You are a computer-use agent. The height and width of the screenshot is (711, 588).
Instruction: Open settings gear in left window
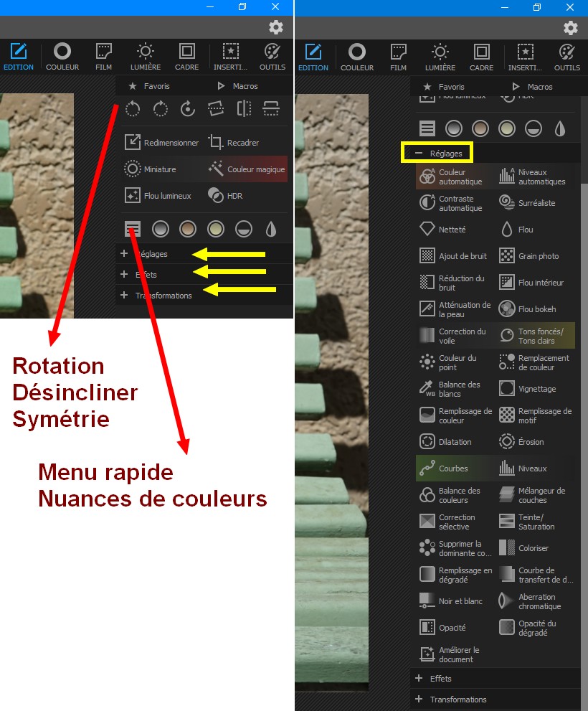275,27
